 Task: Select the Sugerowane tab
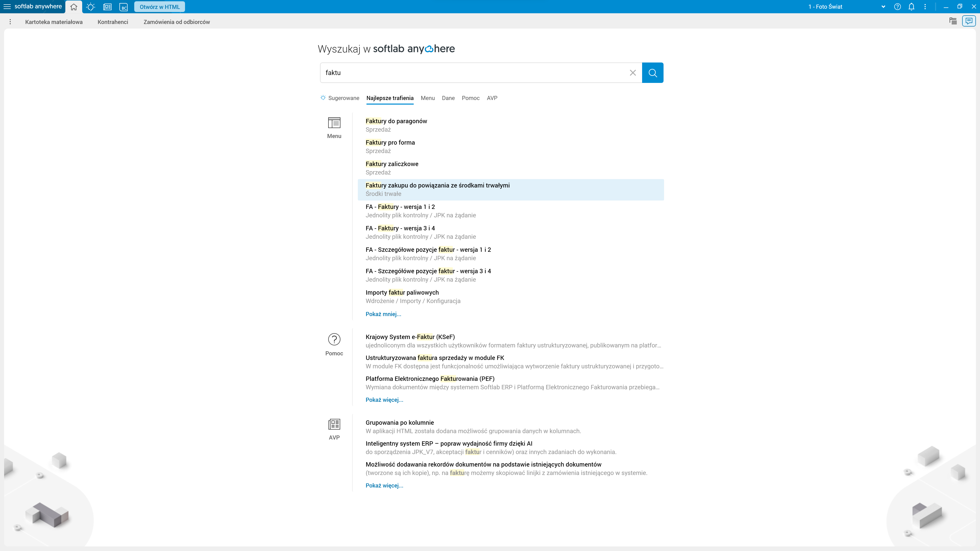(x=343, y=98)
